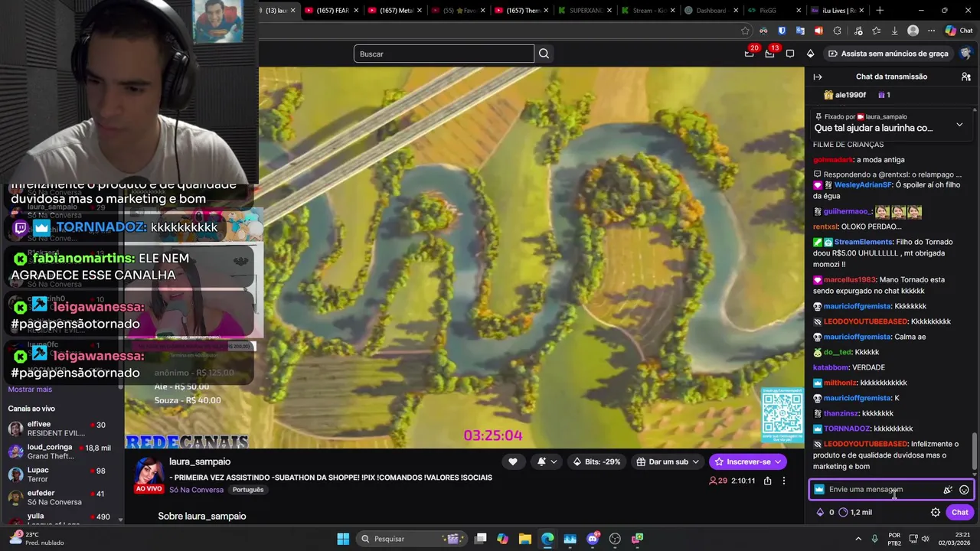Open the eufeder channel in sidebar
The height and width of the screenshot is (551, 980).
point(63,497)
